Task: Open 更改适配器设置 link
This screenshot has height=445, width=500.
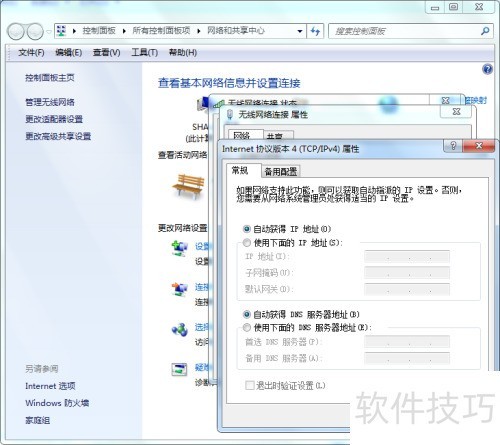Action: (54, 119)
